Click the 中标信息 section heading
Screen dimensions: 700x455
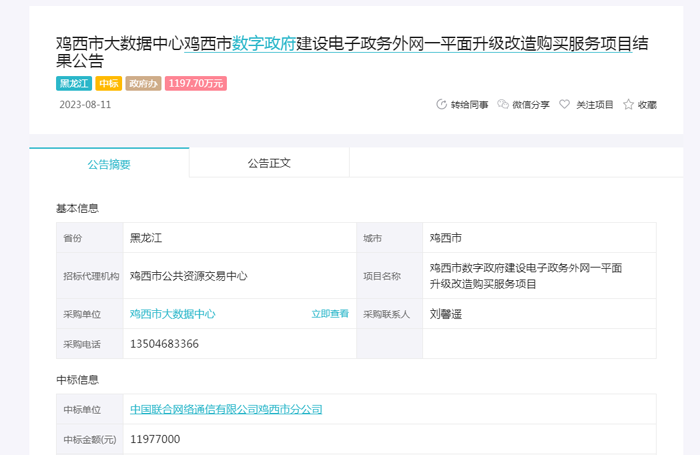[x=77, y=380]
